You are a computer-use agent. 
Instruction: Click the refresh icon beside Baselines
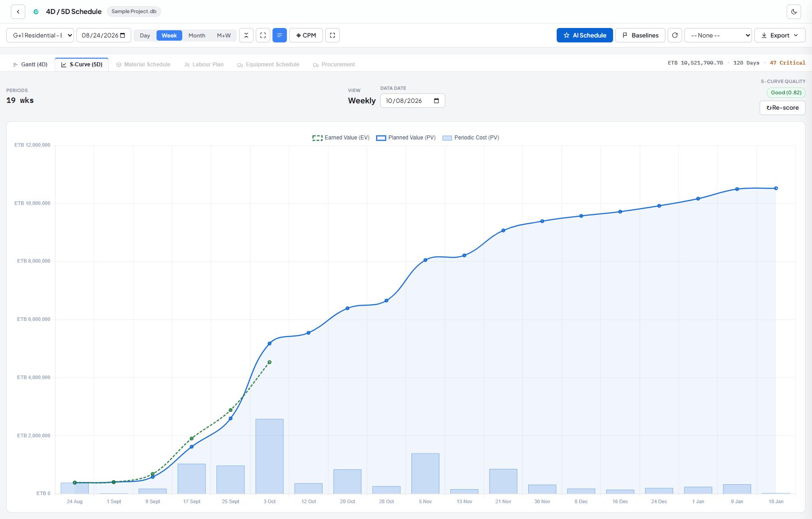[x=675, y=35]
